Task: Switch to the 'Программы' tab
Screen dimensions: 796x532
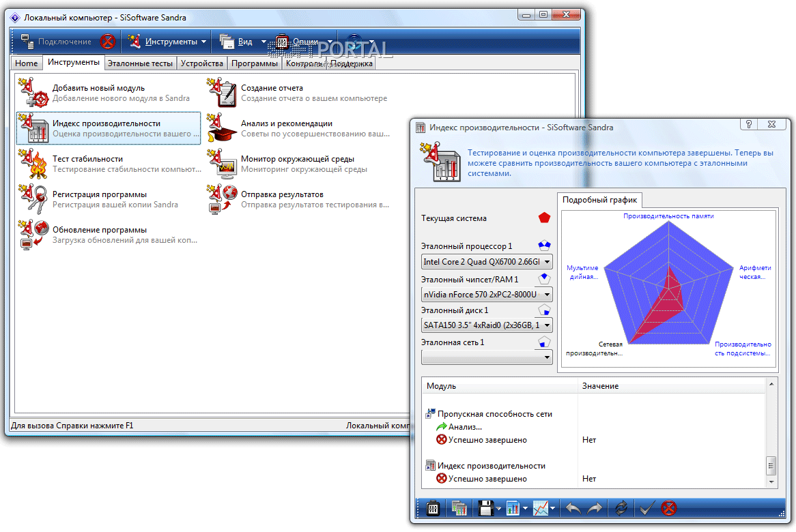Action: coord(255,63)
